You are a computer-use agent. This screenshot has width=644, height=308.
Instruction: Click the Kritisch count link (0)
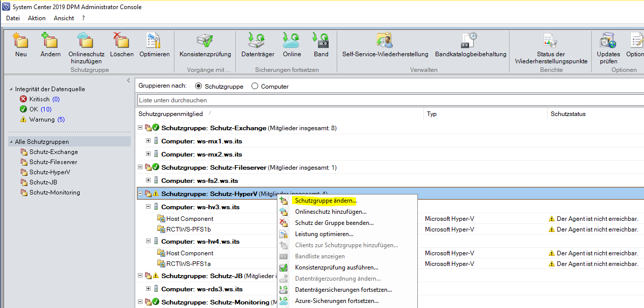click(56, 99)
